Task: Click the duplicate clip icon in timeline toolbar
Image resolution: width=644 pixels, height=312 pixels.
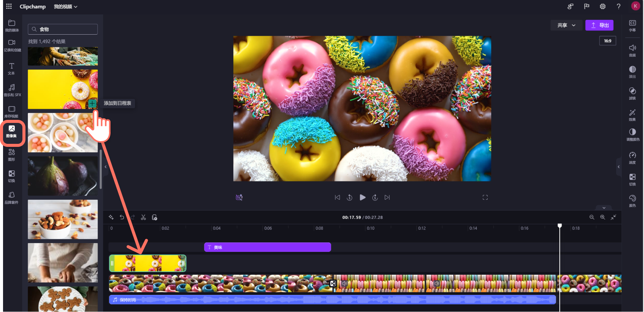Action: click(155, 217)
